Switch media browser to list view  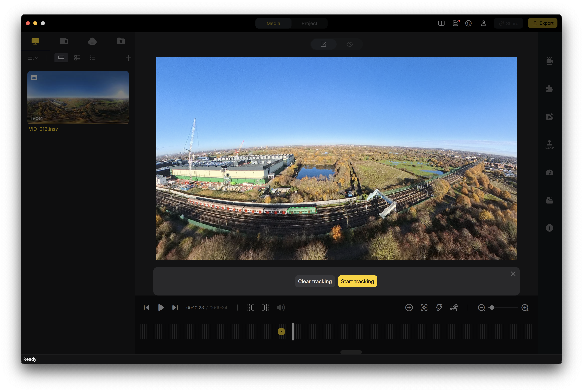pos(93,58)
